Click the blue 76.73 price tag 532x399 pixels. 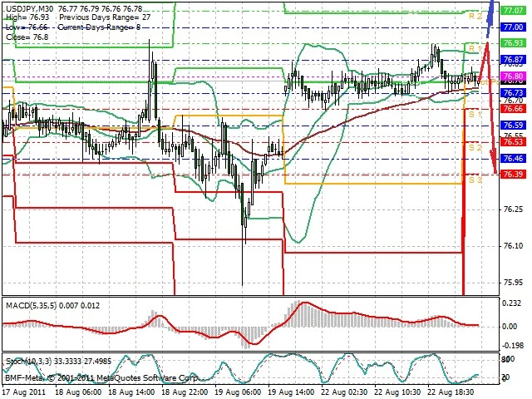click(514, 92)
